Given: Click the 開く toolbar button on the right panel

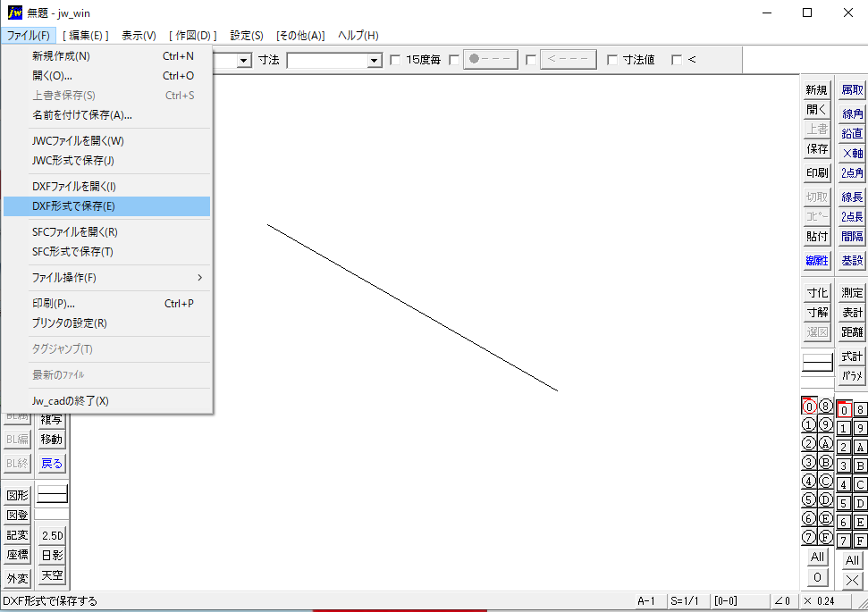Looking at the screenshot, I should coord(816,110).
